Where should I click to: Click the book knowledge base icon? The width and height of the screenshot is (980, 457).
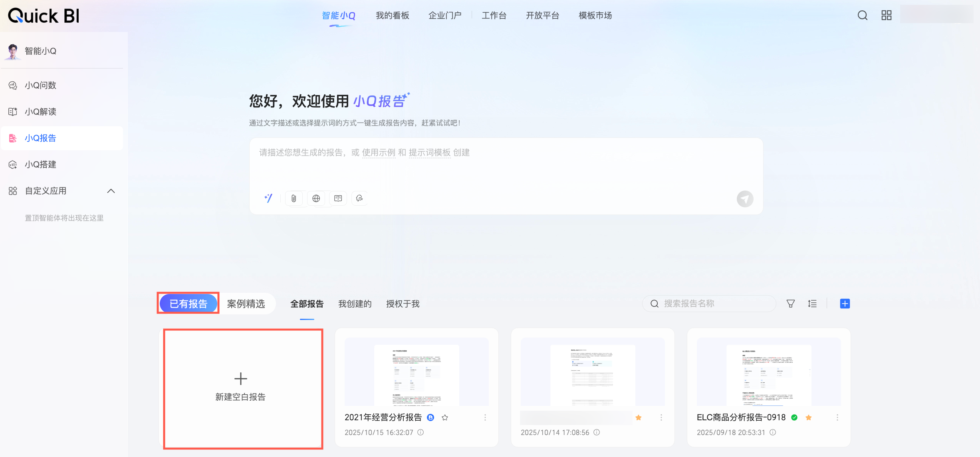338,199
